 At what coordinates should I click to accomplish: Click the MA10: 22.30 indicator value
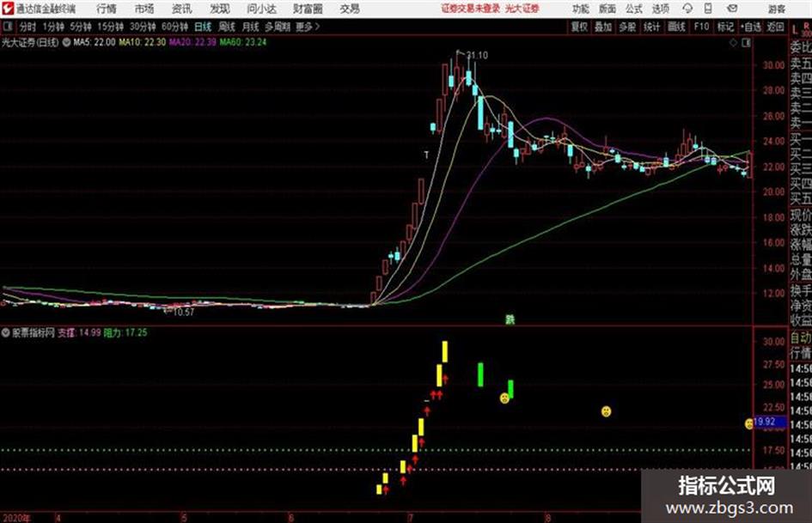[143, 42]
